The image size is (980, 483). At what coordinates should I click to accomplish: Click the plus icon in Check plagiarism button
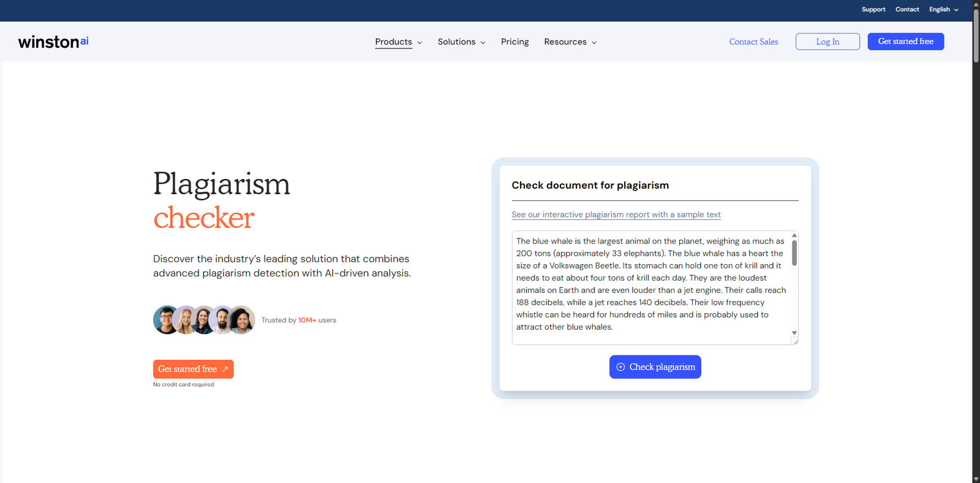[620, 367]
